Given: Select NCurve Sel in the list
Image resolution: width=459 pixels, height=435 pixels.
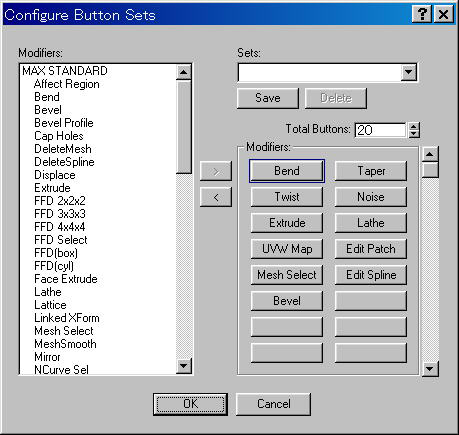Looking at the screenshot, I should [62, 370].
